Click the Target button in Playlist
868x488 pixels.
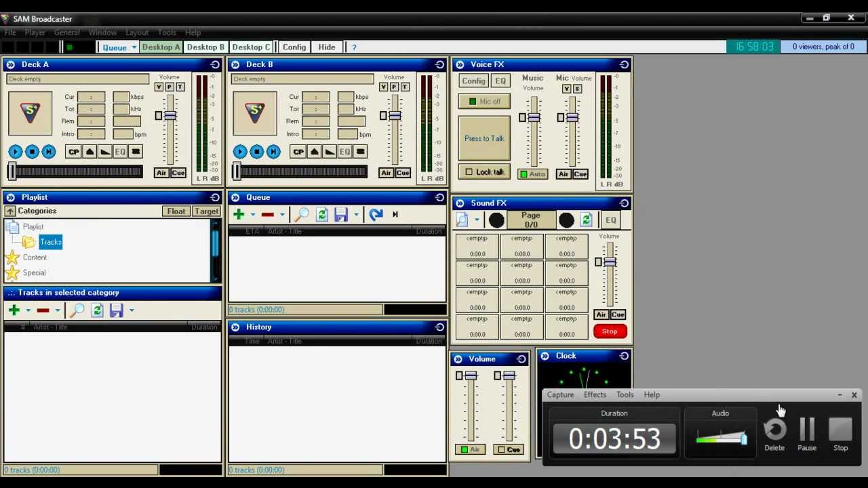tap(206, 211)
